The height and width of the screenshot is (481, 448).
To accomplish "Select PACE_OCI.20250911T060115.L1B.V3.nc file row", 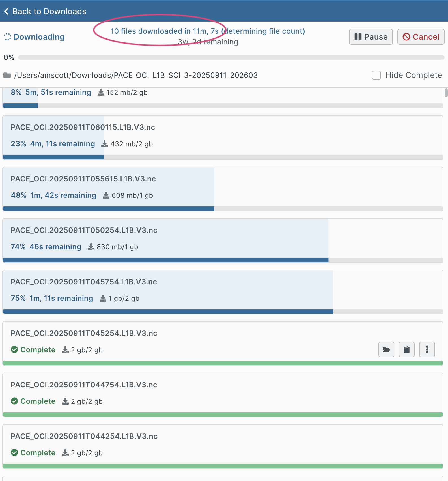I will tap(83, 127).
